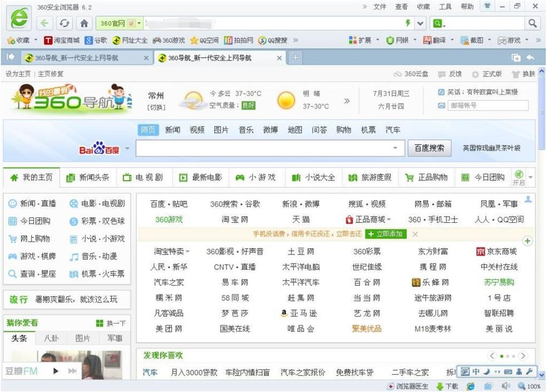
Task: Reload the page with refresh icon
Action: (64, 23)
